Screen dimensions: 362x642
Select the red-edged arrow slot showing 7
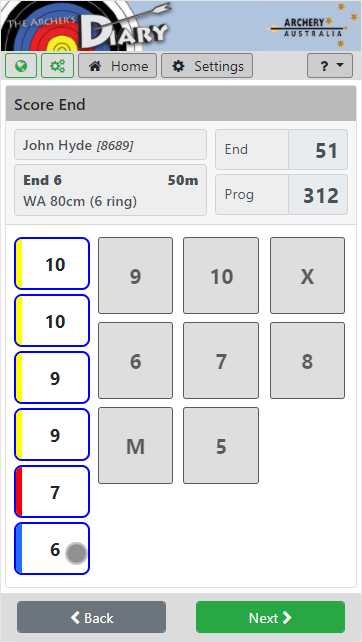52,491
